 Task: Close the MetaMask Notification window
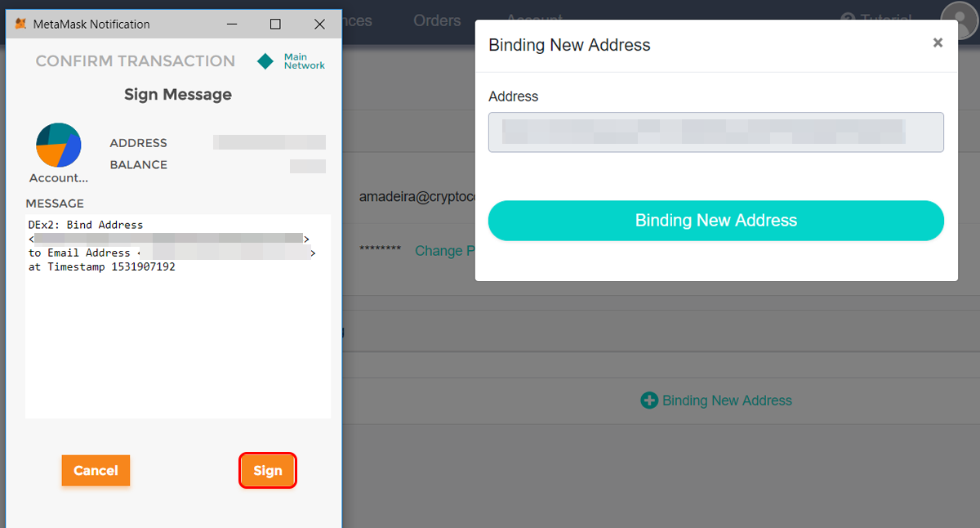pyautogui.click(x=319, y=25)
